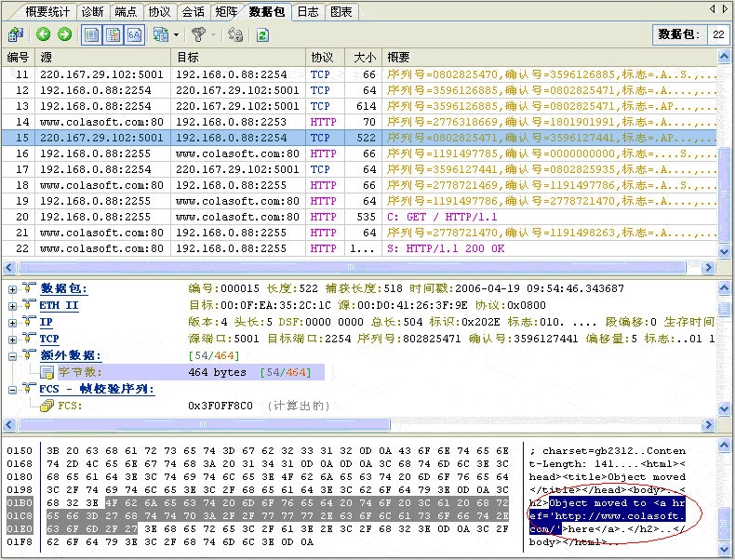Click packet list horizontal scroll left arrow

pos(9,268)
